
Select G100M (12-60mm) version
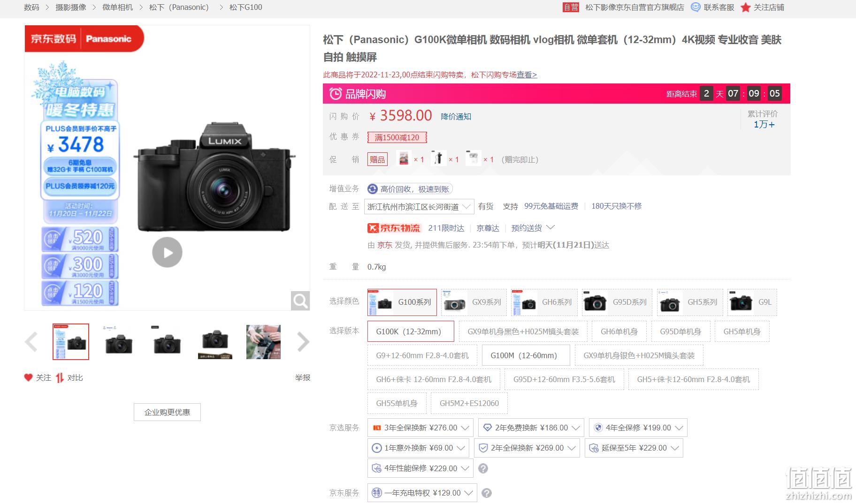(526, 355)
